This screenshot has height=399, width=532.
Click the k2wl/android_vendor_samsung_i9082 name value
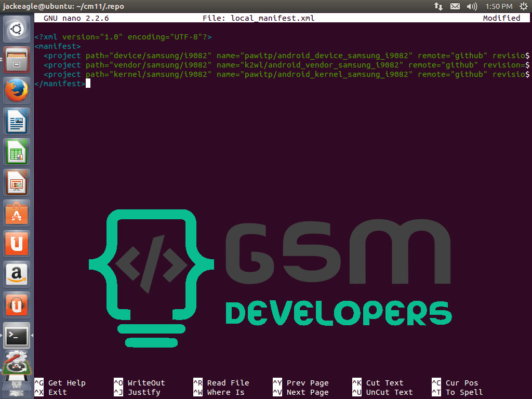pos(322,65)
